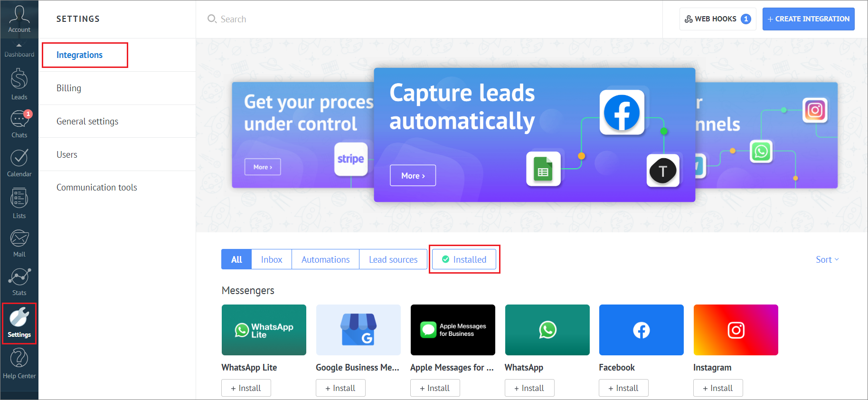The image size is (868, 400).
Task: Open the green WhatsApp integration tile
Action: [547, 330]
